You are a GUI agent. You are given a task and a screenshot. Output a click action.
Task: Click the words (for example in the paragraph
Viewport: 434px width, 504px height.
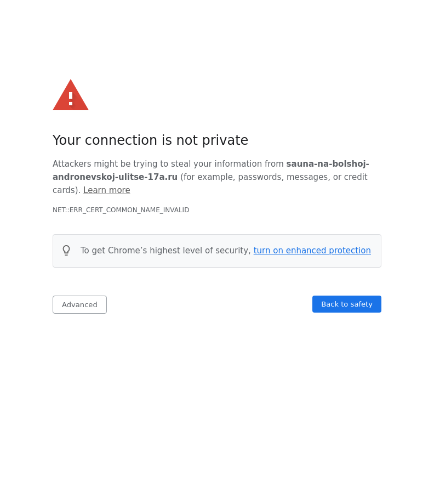(x=208, y=177)
